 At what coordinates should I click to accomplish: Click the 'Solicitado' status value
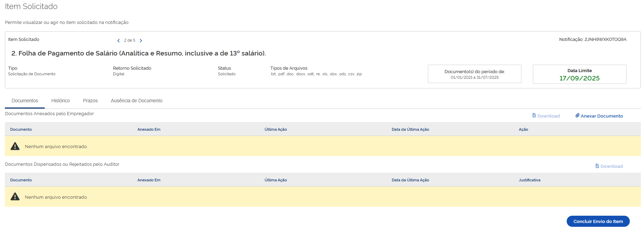(x=227, y=74)
